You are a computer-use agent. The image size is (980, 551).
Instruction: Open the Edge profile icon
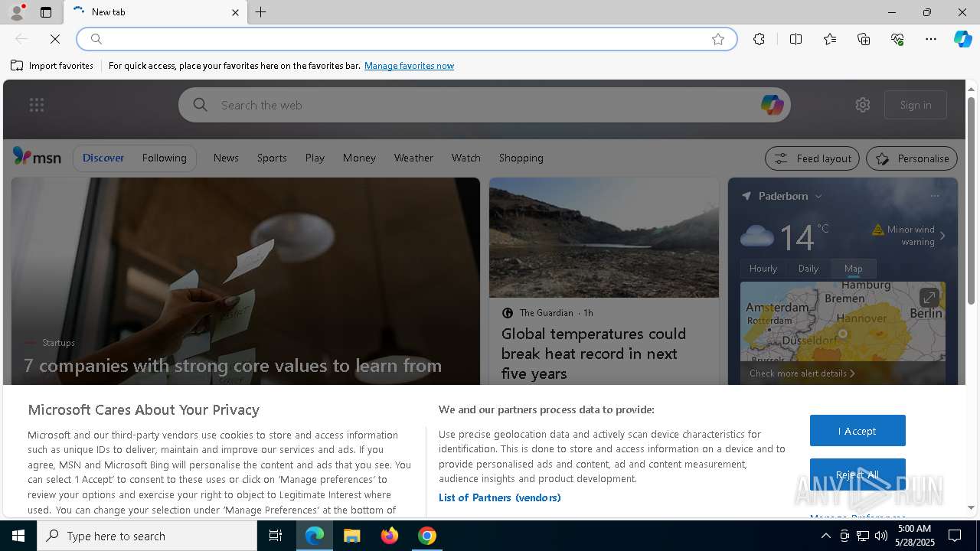pyautogui.click(x=16, y=12)
